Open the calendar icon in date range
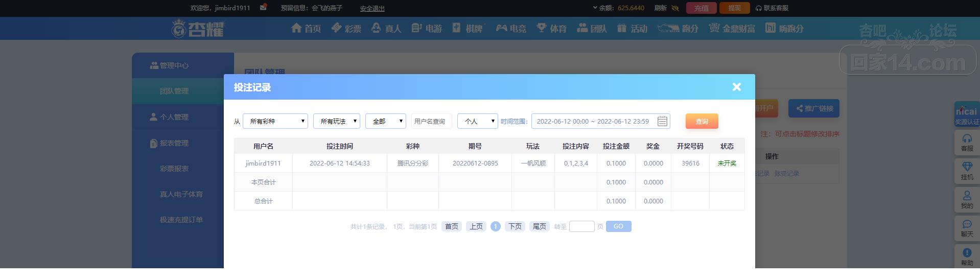The width and height of the screenshot is (980, 280). point(662,121)
